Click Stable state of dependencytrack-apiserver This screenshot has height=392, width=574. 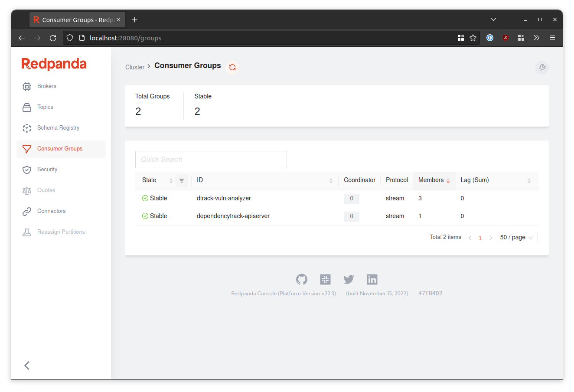click(155, 216)
